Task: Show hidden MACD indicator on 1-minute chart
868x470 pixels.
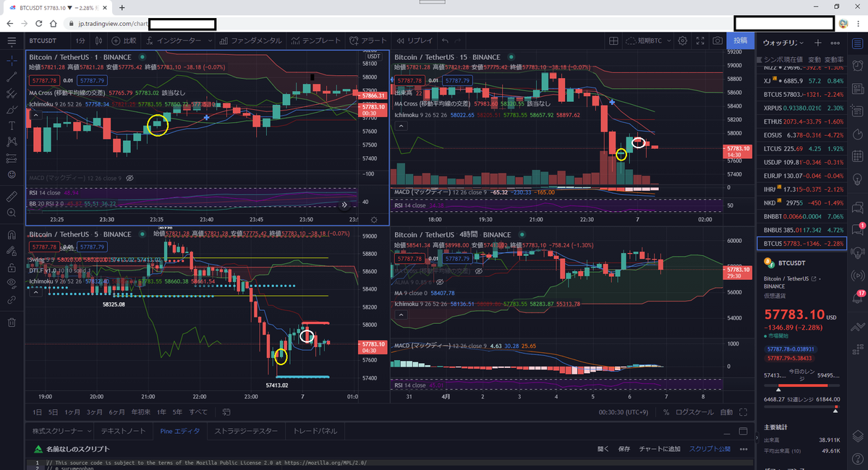Action: click(x=129, y=177)
